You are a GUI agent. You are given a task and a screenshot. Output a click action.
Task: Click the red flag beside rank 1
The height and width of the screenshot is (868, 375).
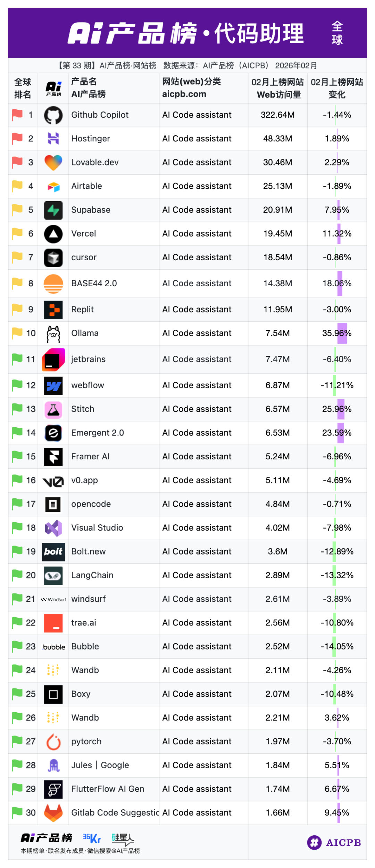pyautogui.click(x=17, y=115)
